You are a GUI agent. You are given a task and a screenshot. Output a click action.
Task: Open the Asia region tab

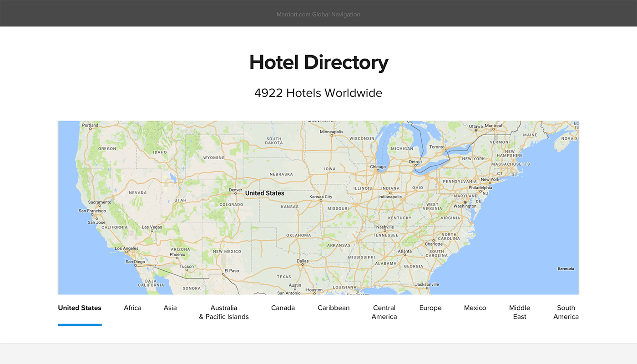(x=170, y=308)
